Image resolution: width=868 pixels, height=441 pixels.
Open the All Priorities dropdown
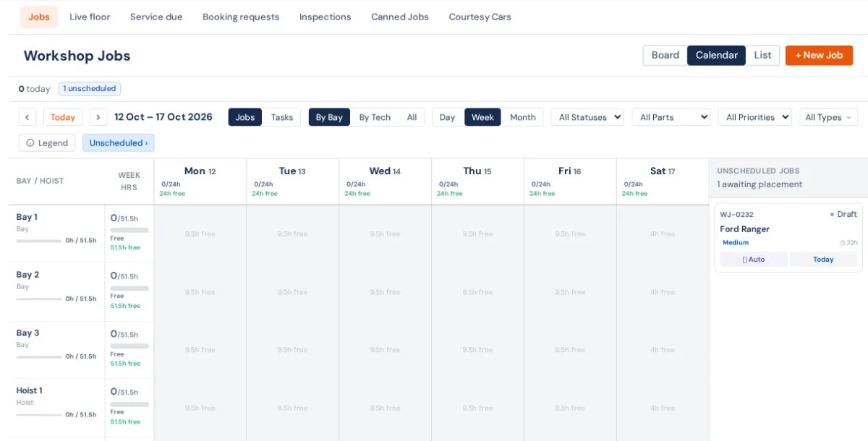754,117
